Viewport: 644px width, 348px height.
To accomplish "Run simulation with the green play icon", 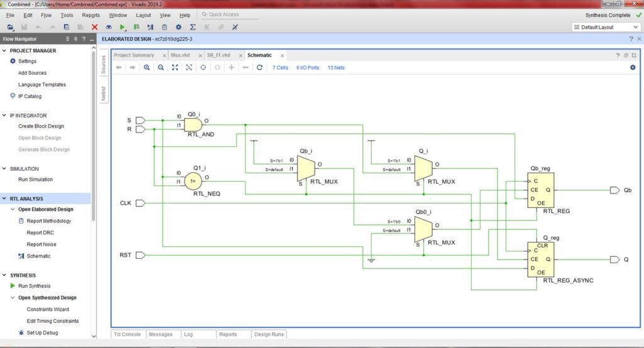I will point(123,27).
